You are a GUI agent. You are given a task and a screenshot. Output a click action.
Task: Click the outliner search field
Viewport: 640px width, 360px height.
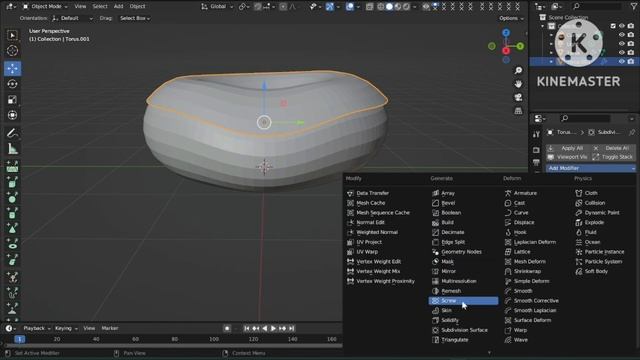[597, 6]
